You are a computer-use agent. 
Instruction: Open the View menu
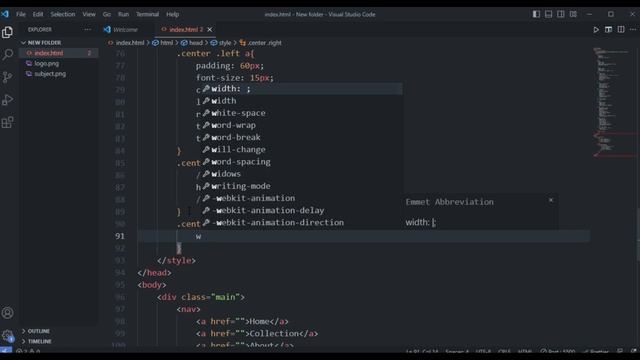coord(89,14)
